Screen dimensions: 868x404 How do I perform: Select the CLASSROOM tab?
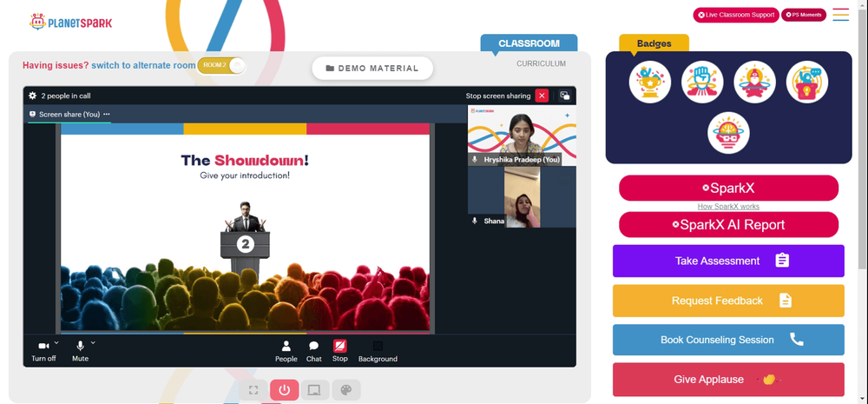coord(529,43)
